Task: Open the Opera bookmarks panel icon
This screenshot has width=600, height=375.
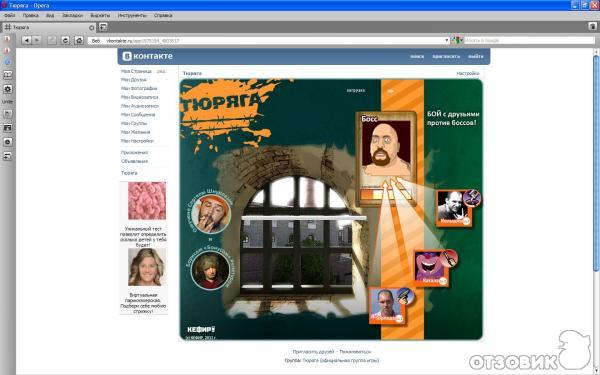Action: tap(8, 75)
